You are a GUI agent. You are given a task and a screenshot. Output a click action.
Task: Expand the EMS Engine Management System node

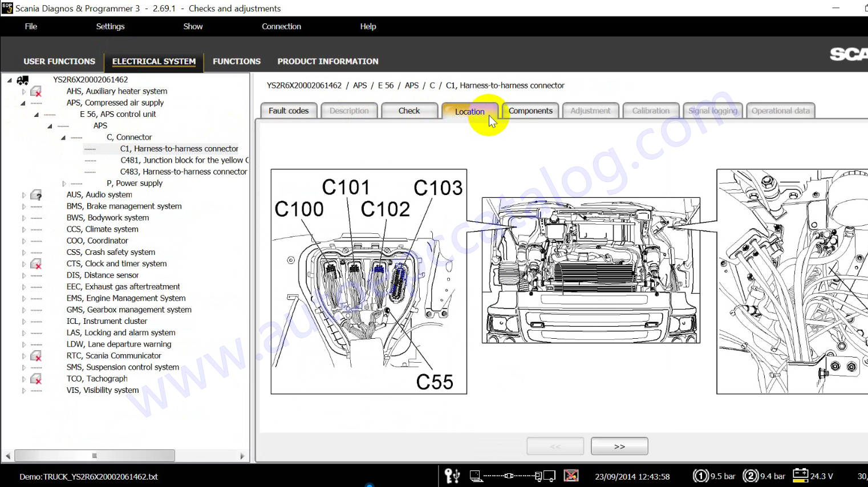coord(23,298)
